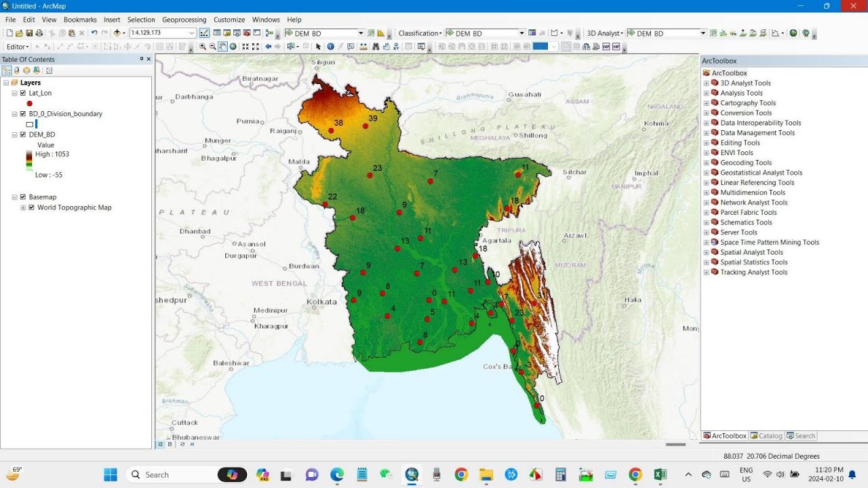Collapse the Layers data frame

tap(6, 83)
